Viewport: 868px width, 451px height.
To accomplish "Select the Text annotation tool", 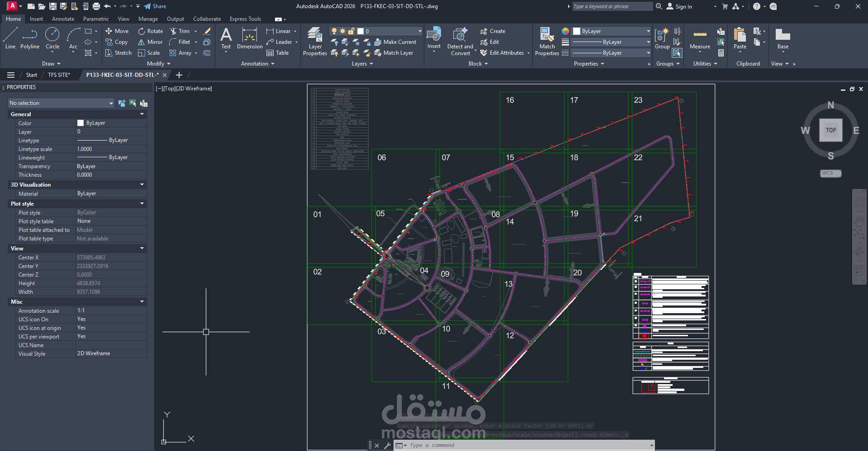I will coord(226,38).
